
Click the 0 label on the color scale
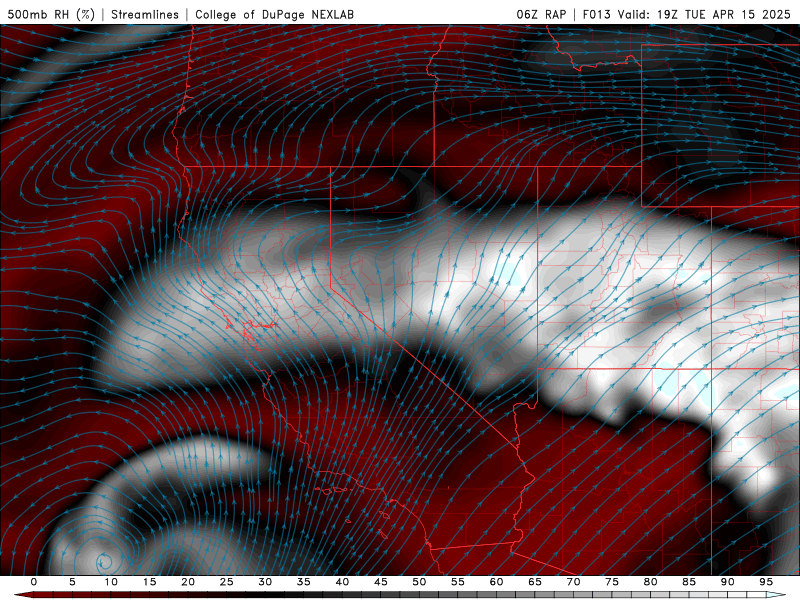tap(34, 582)
